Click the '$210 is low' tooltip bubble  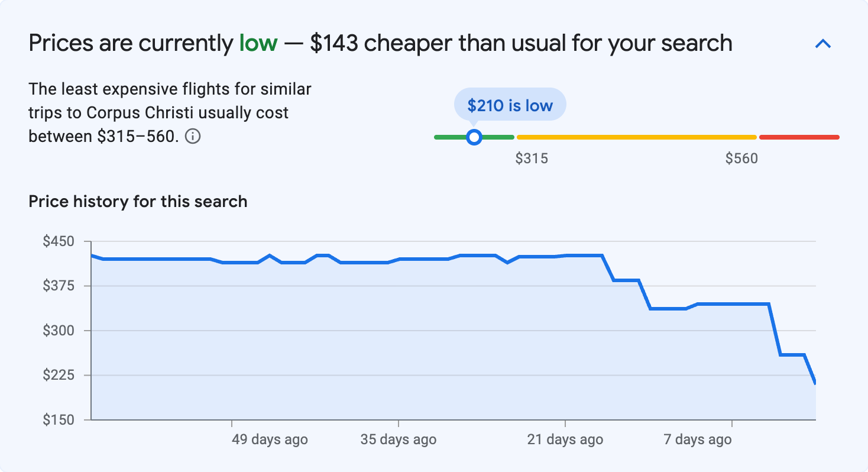pos(510,104)
